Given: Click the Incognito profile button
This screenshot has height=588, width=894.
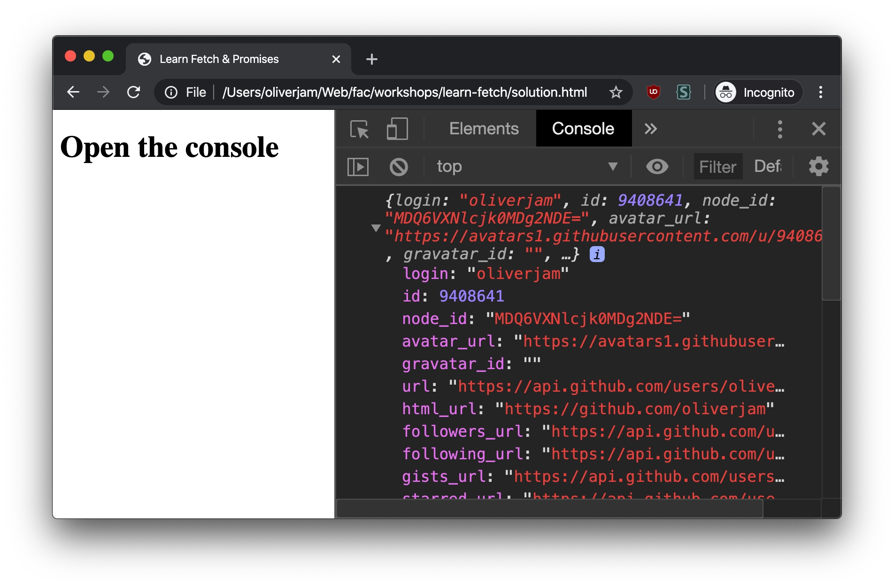Looking at the screenshot, I should point(758,93).
